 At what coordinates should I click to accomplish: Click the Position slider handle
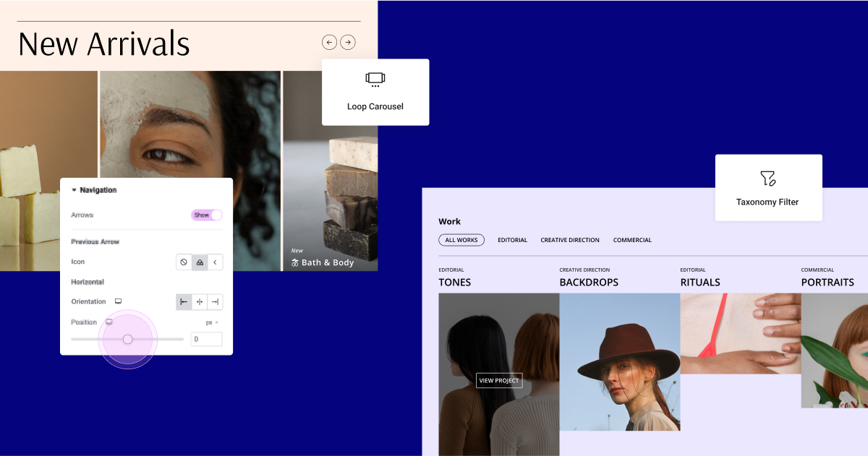(127, 339)
